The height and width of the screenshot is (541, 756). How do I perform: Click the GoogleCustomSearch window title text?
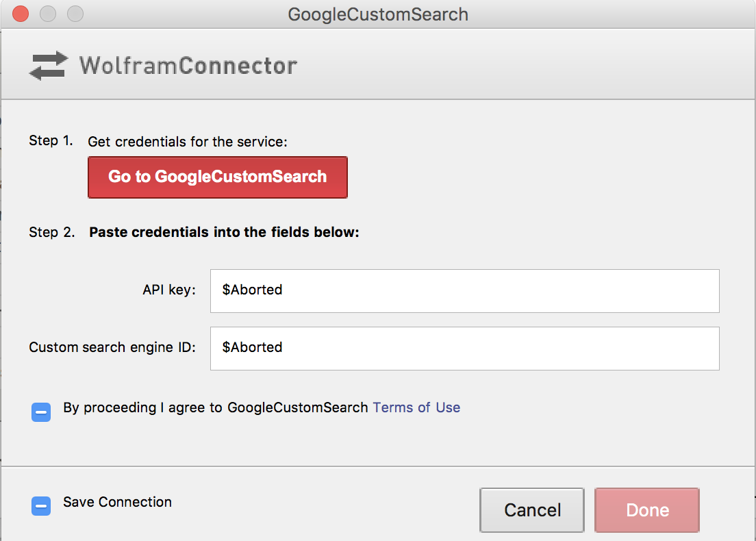[378, 14]
